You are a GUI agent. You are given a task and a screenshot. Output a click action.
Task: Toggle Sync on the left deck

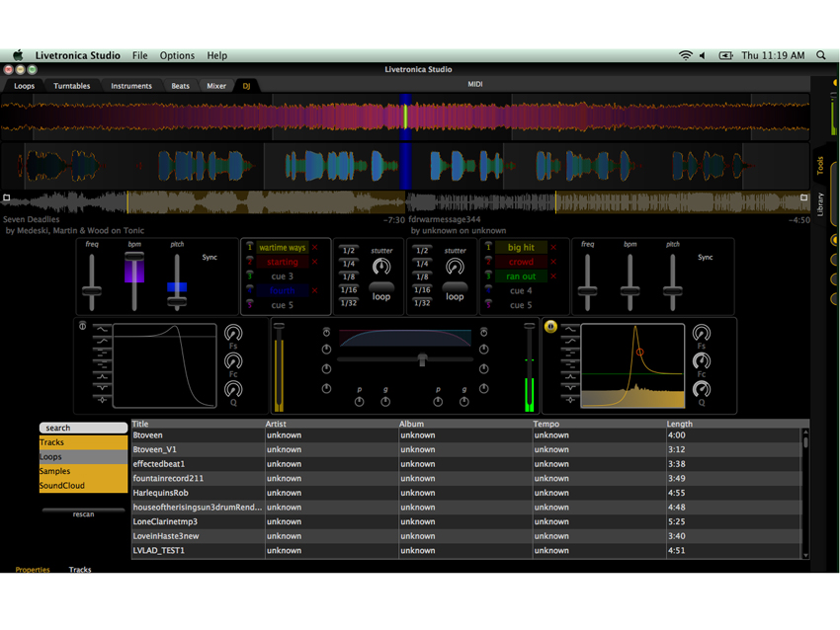coord(210,258)
